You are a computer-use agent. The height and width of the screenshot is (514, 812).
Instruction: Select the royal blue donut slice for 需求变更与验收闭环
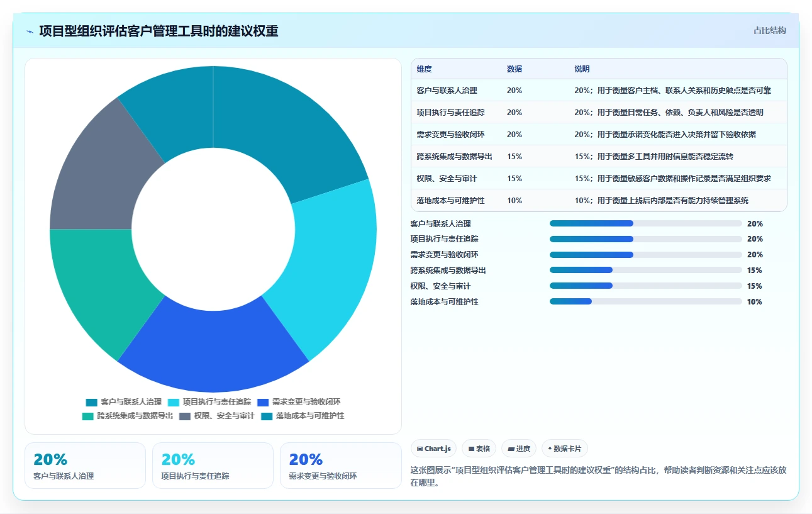click(213, 350)
